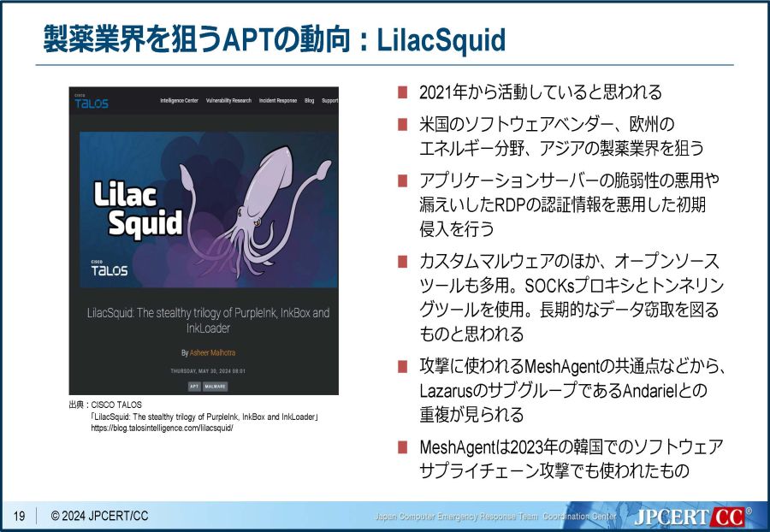Open the Support nav item
This screenshot has width=770, height=532.
[x=329, y=101]
